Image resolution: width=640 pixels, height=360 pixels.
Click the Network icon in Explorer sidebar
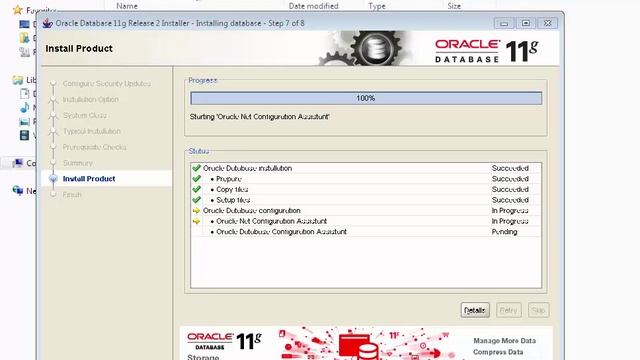pos(18,190)
